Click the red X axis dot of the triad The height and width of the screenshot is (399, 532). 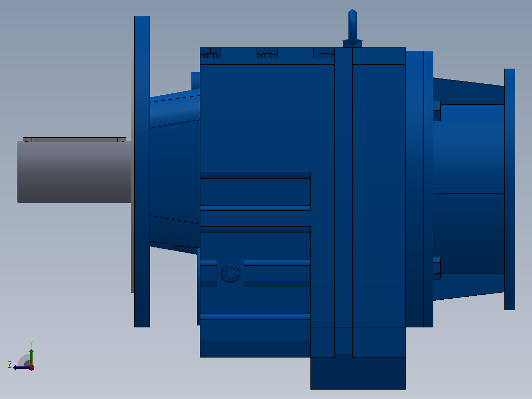tap(31, 367)
